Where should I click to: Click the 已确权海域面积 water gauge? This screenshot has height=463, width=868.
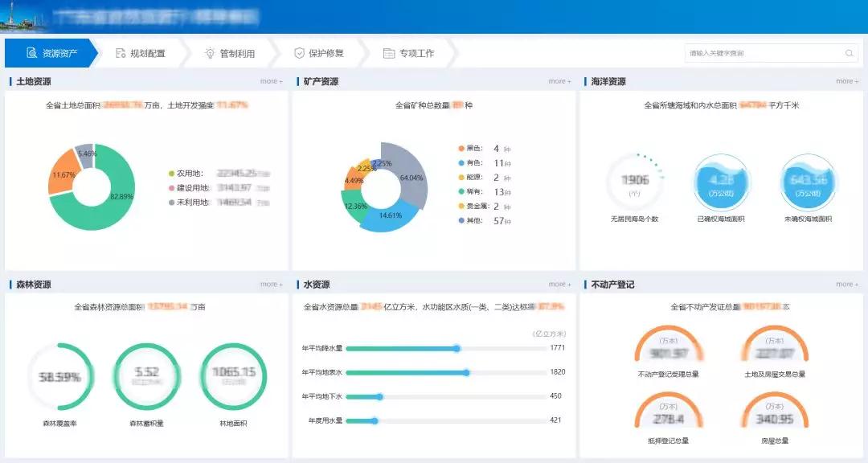721,182
